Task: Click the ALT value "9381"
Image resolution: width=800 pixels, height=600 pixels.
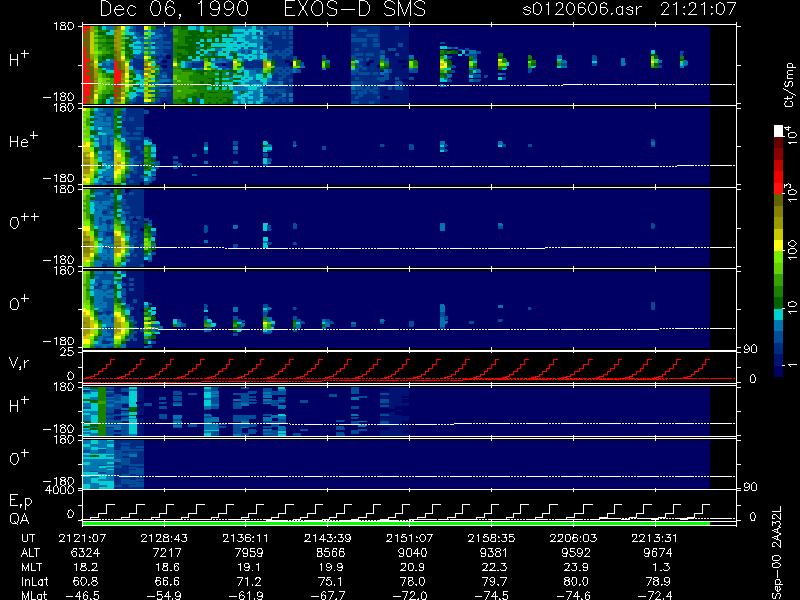Action: click(x=494, y=553)
